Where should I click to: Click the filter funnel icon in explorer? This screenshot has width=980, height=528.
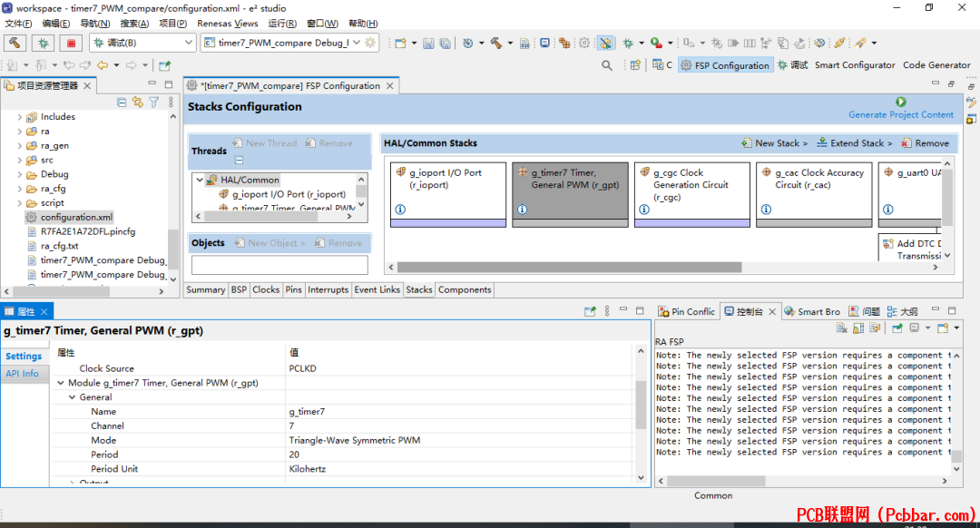153,102
